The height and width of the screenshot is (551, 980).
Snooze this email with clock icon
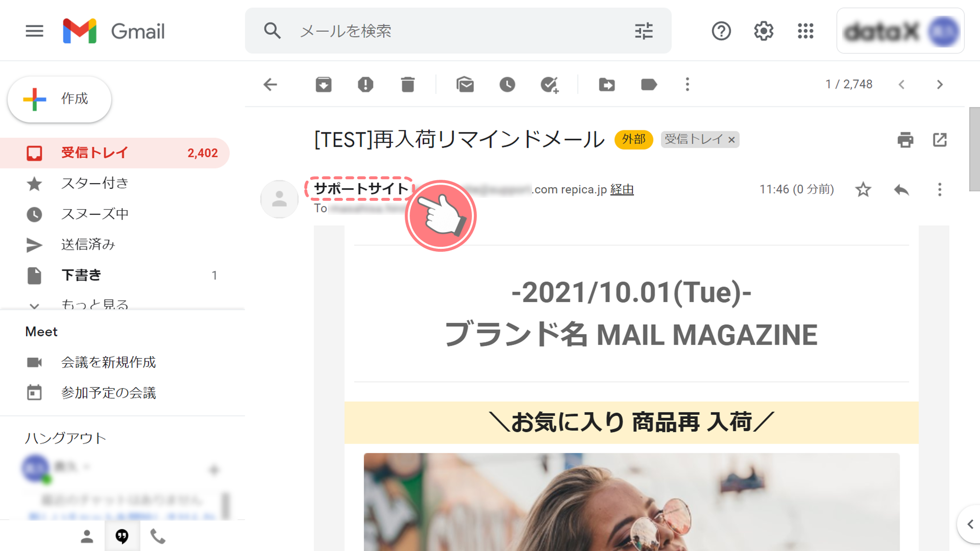tap(507, 84)
